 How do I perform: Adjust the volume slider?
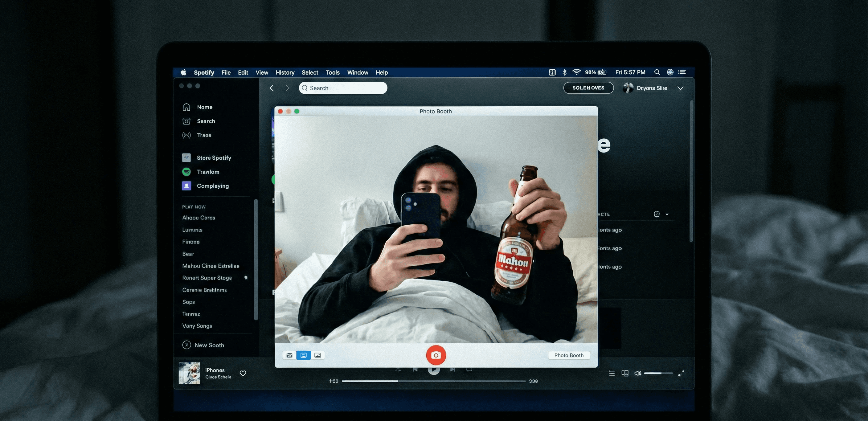click(658, 373)
